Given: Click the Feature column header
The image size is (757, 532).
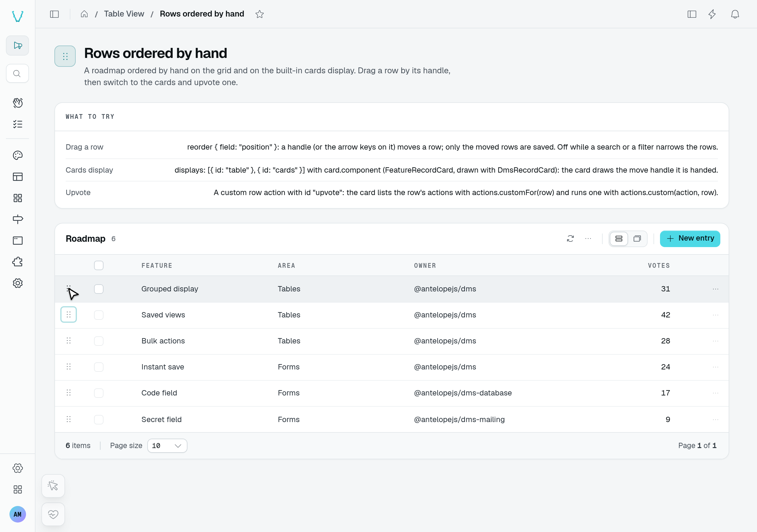Looking at the screenshot, I should coord(157,265).
